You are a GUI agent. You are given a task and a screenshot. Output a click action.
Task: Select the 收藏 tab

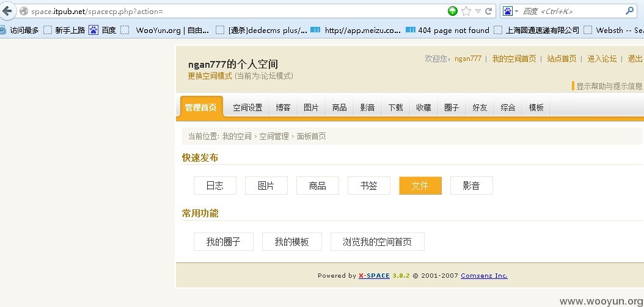pos(423,107)
